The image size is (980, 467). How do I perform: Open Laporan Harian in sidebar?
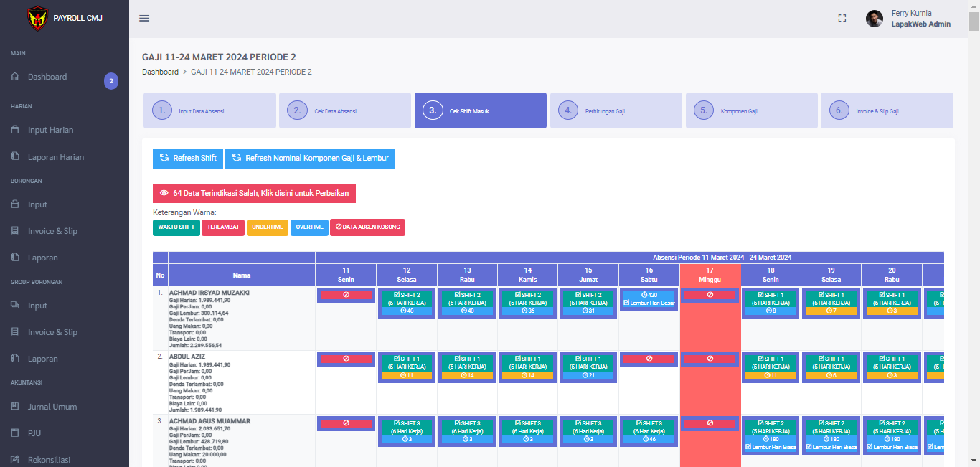[55, 157]
